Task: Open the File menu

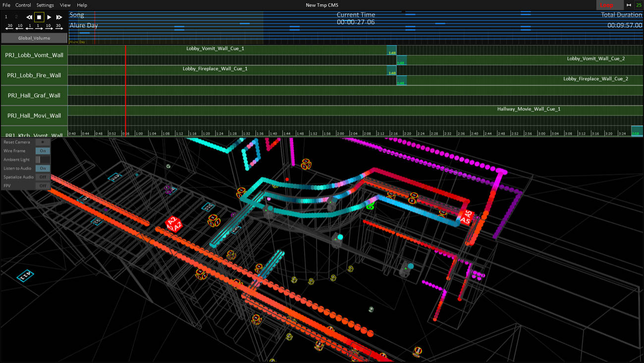Action: coord(6,5)
